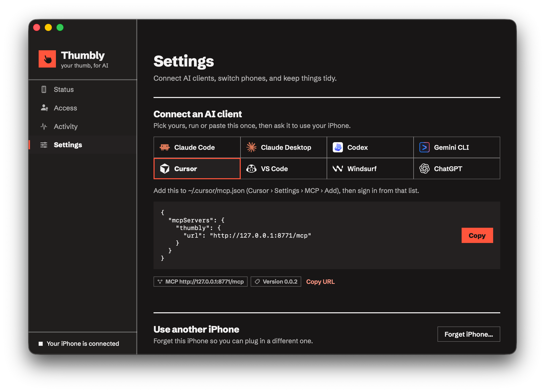Click the Settings sliders icon in the sidebar

[x=44, y=145]
